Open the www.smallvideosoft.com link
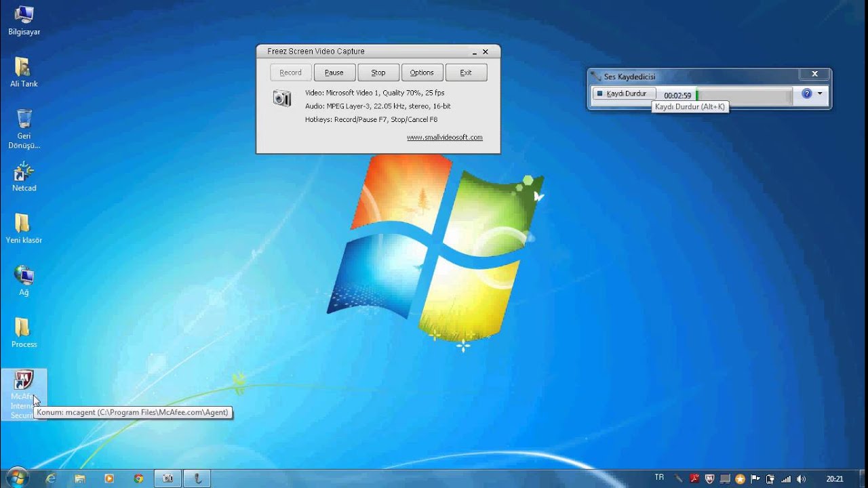 click(x=445, y=138)
